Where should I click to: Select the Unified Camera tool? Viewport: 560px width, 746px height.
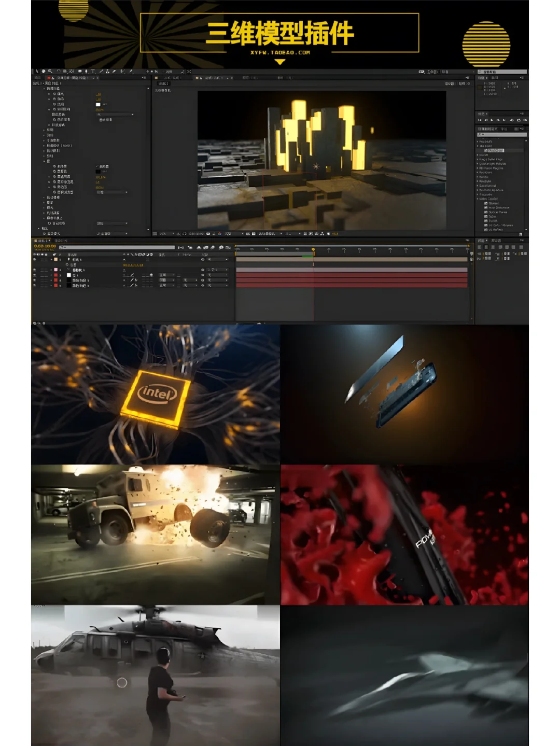[65, 72]
